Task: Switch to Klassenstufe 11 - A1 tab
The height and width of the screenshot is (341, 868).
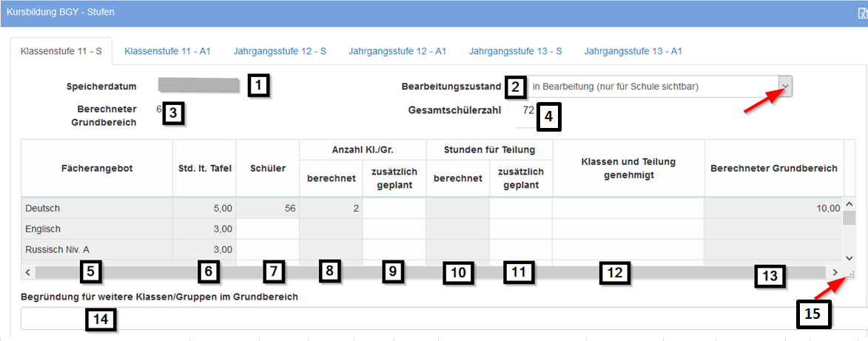Action: (x=168, y=51)
